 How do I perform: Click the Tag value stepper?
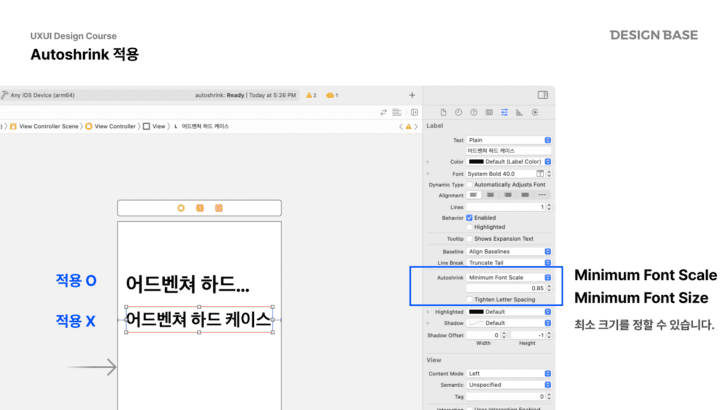click(x=549, y=396)
